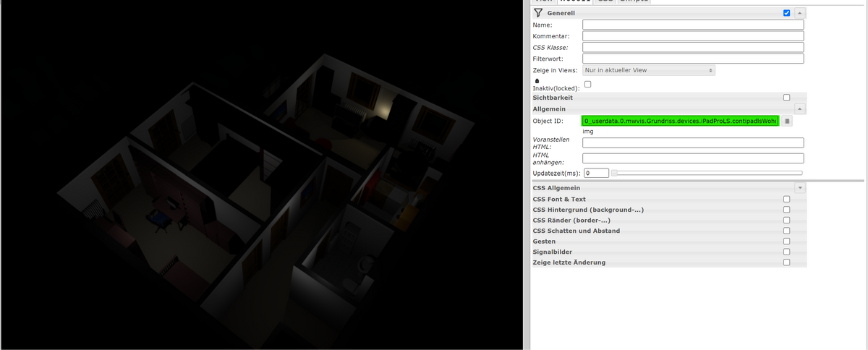868x350 pixels.
Task: Enable the Inaktiv(locked) checkbox
Action: tap(587, 85)
